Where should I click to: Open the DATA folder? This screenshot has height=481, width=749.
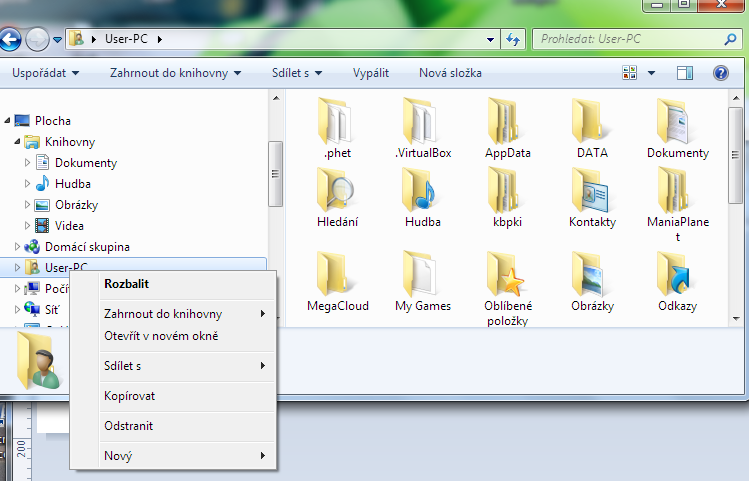pyautogui.click(x=592, y=128)
